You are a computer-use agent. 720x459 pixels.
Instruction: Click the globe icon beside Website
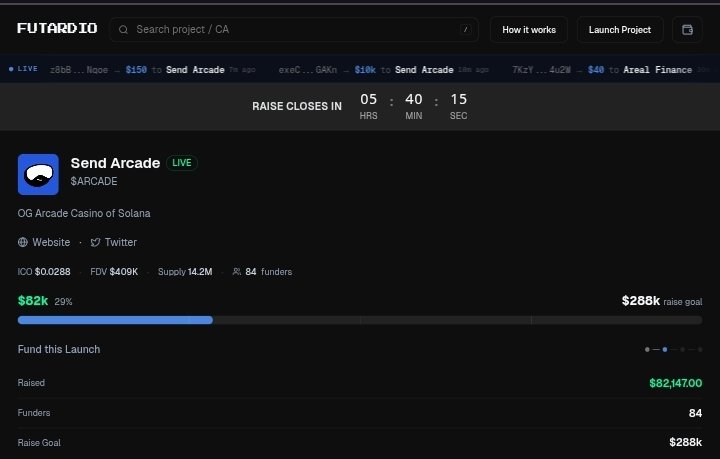22,242
